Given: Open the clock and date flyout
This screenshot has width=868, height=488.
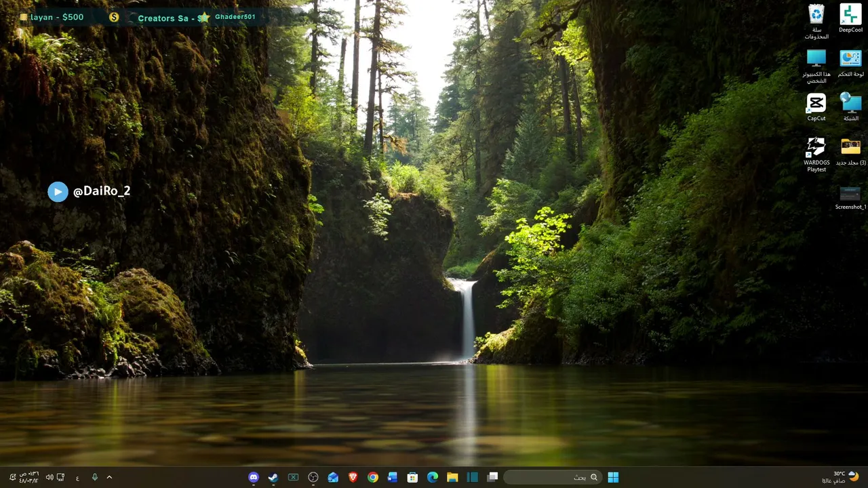Looking at the screenshot, I should [x=28, y=477].
